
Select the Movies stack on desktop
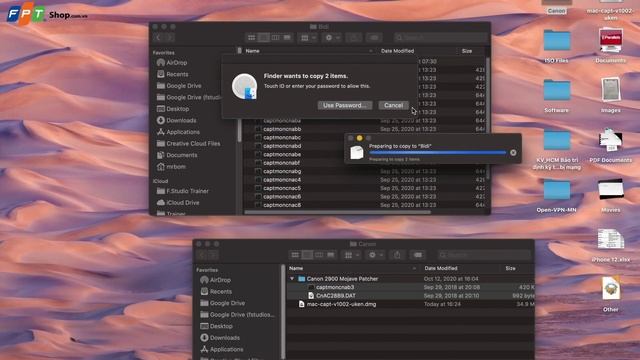(610, 196)
